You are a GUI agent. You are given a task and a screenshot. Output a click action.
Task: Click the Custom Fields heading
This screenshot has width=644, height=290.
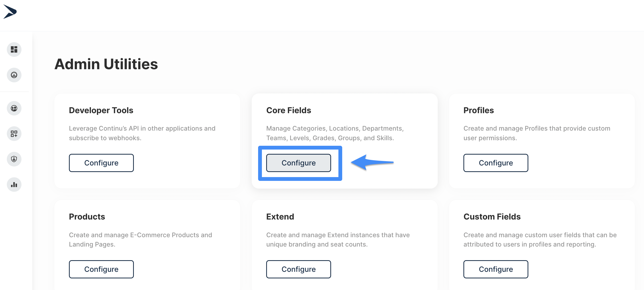492,217
